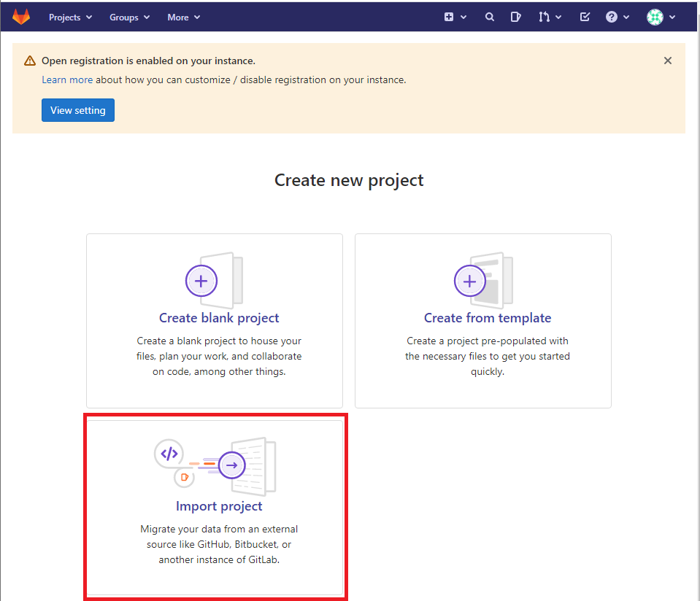
Task: Open the Create blank project link
Action: (219, 318)
